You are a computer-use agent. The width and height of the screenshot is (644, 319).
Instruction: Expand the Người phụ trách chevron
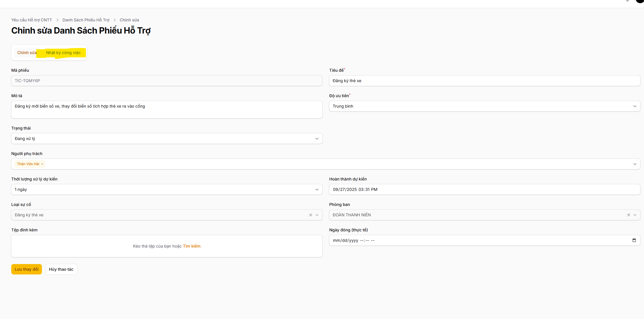635,164
